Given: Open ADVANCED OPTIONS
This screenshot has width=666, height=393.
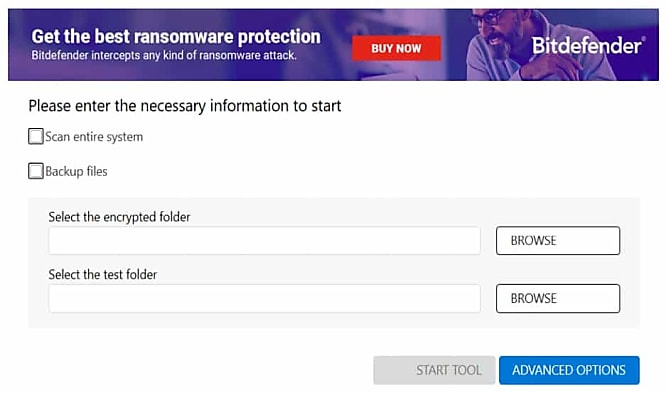Looking at the screenshot, I should pyautogui.click(x=569, y=370).
